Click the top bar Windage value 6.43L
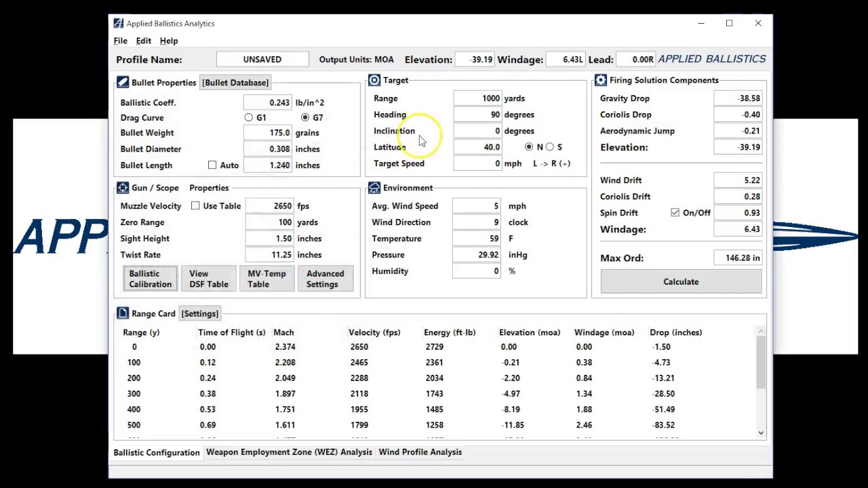The image size is (868, 488). pos(565,60)
